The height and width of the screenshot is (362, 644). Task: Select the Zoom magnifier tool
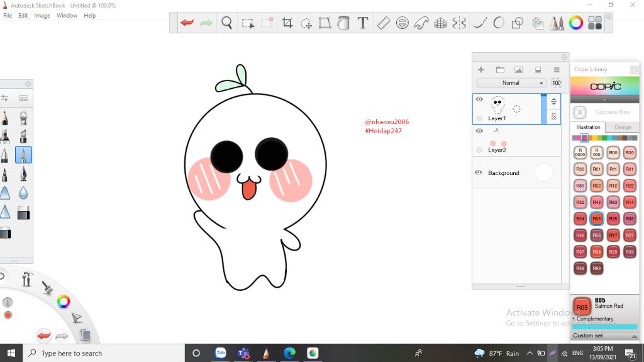[226, 23]
